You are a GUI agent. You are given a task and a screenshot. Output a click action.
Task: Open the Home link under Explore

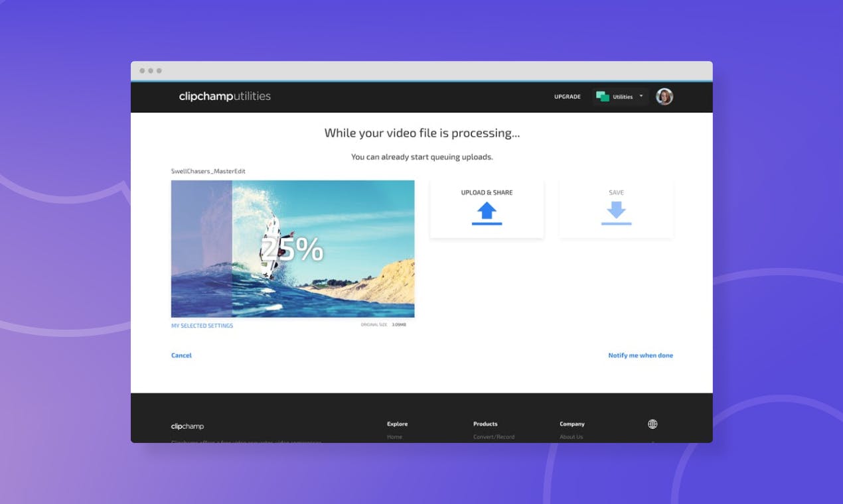click(x=394, y=437)
